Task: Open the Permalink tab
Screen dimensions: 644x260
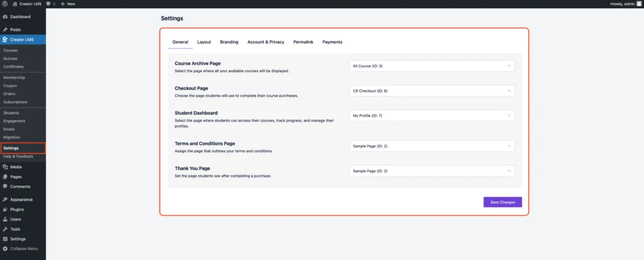Action: 304,42
